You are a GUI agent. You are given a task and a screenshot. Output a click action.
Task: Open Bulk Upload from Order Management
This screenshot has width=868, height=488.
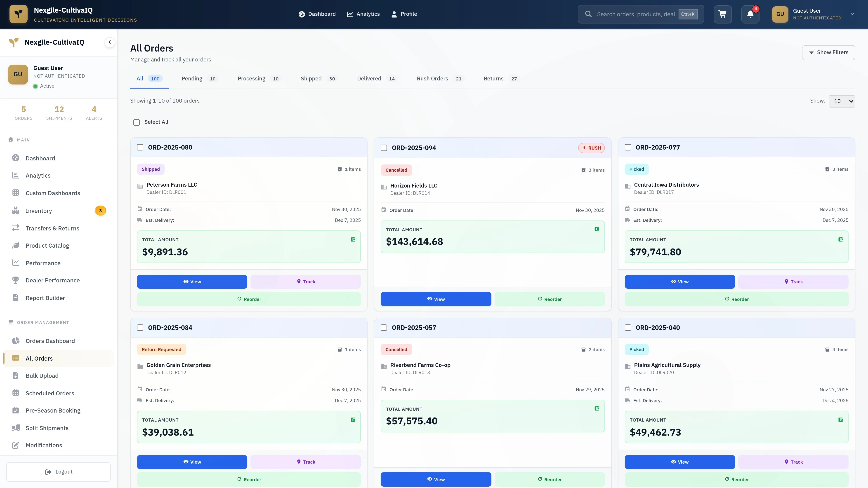pyautogui.click(x=42, y=375)
